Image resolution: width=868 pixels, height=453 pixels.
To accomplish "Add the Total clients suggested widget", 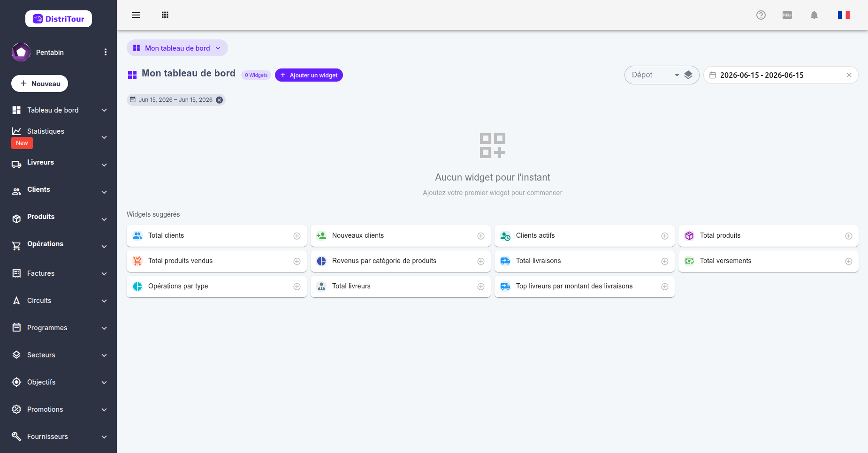I will [297, 236].
